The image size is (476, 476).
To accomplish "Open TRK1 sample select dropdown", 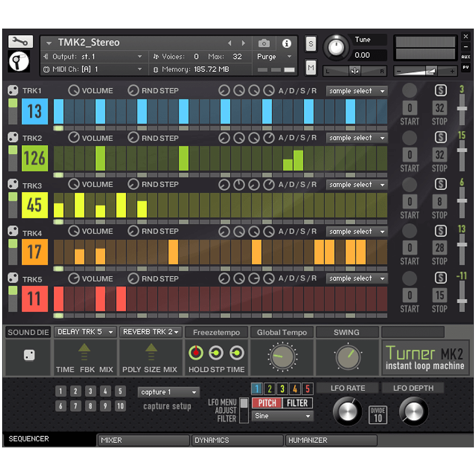I will (356, 91).
